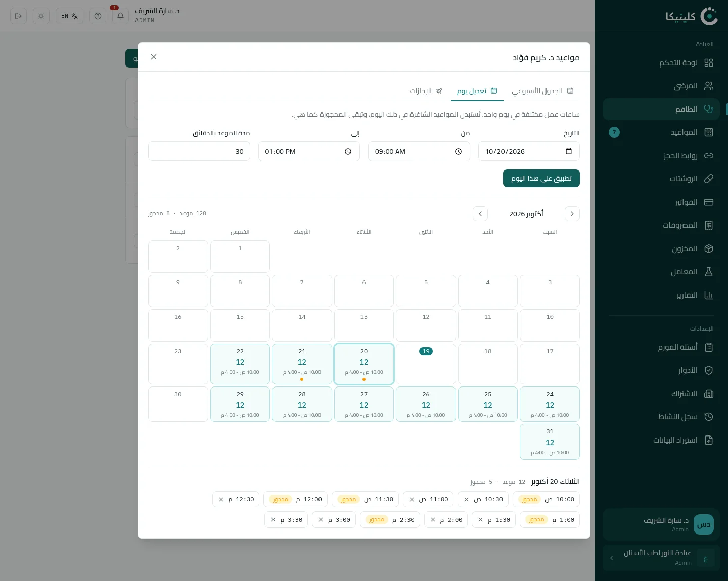Switch language using the EN toggle
The width and height of the screenshot is (728, 581).
(69, 16)
